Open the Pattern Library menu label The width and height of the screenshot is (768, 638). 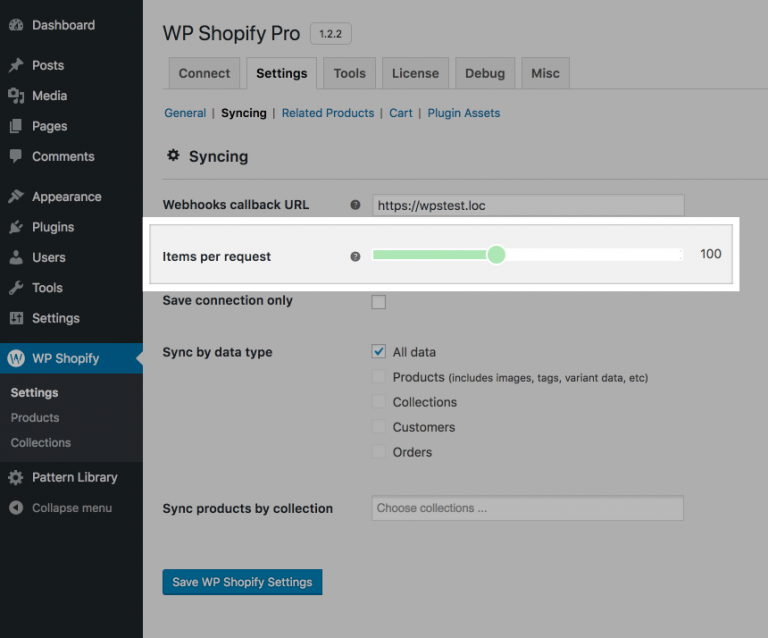click(74, 477)
